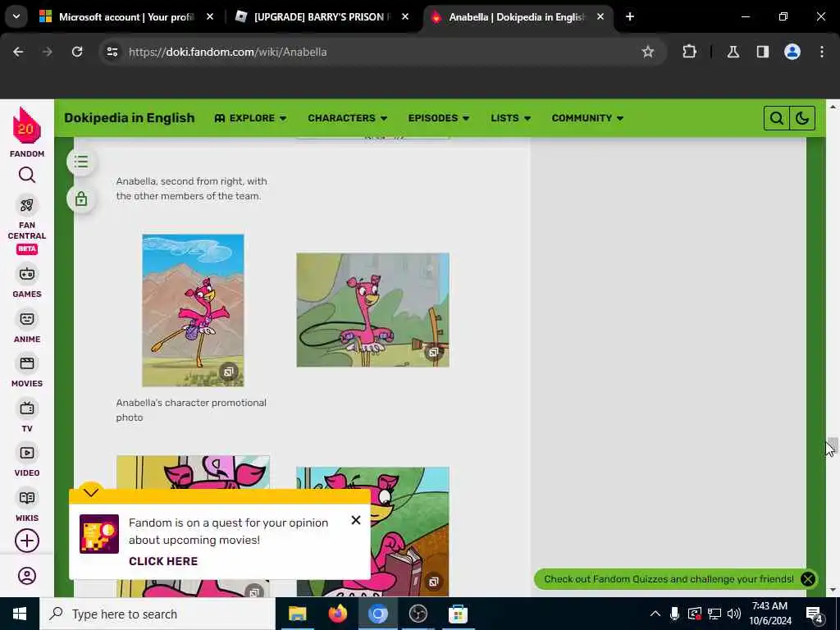Open Firefox from the taskbar
This screenshot has width=840, height=630.
click(337, 614)
